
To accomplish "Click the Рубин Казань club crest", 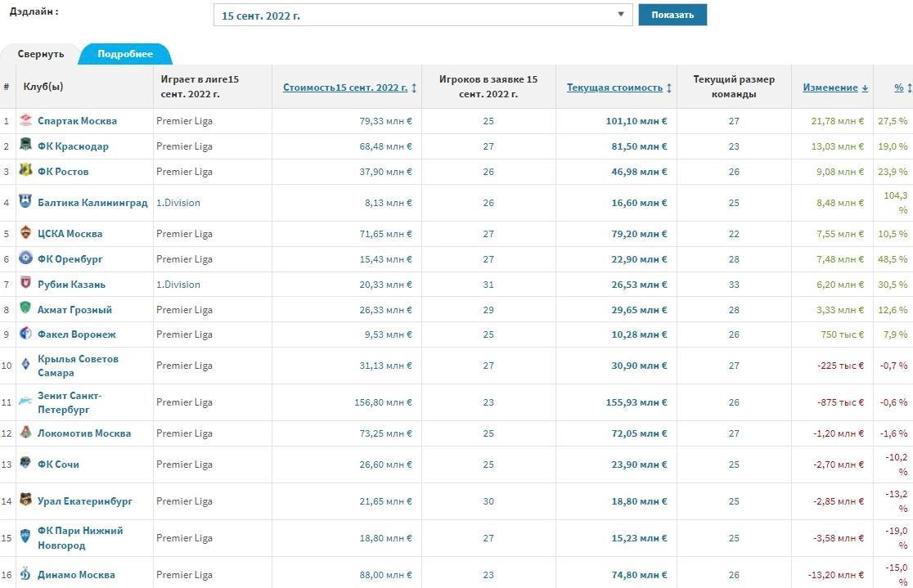I will point(25,283).
